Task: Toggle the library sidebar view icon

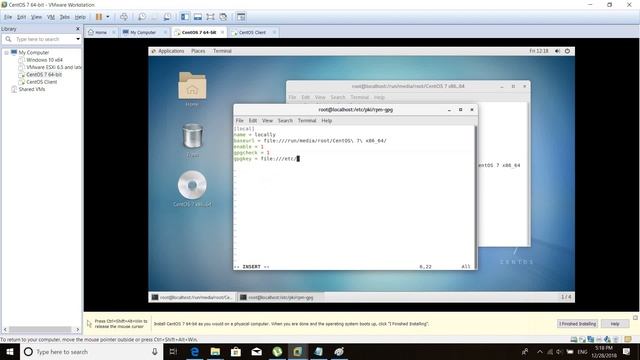Action: point(185,17)
